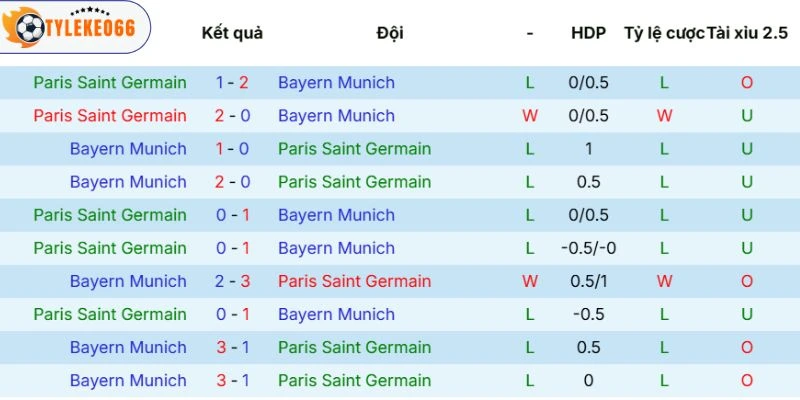Click the "HDP" column header
The width and height of the screenshot is (800, 400).
(588, 33)
